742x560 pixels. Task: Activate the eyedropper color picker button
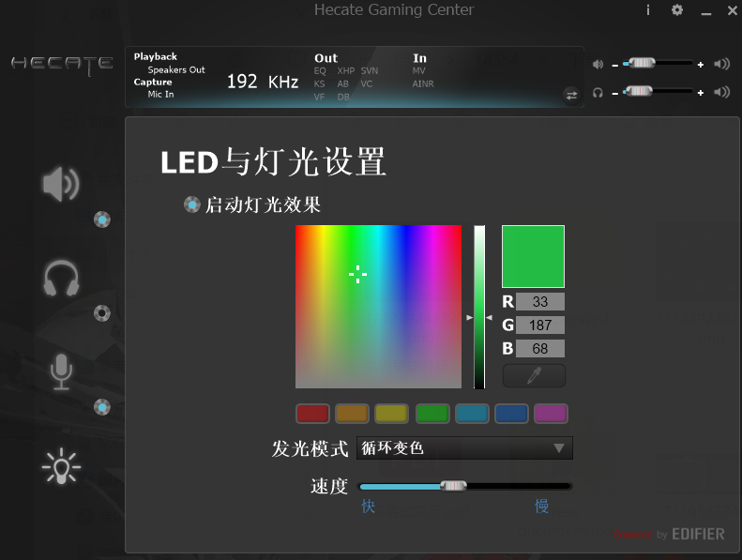[534, 376]
